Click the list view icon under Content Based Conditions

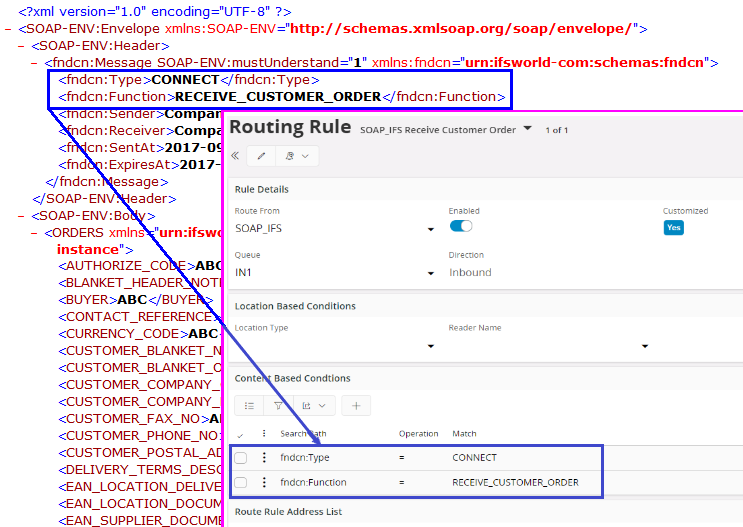250,405
